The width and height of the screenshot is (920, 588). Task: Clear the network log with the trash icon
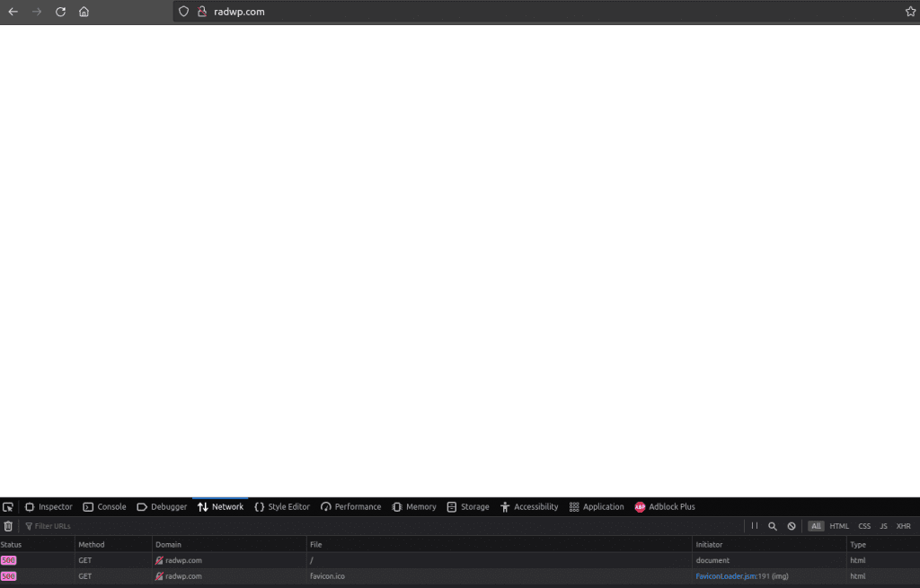click(x=8, y=526)
